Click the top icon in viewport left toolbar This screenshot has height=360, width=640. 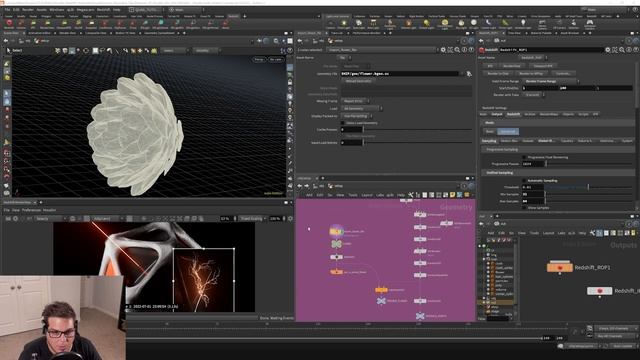[7, 64]
